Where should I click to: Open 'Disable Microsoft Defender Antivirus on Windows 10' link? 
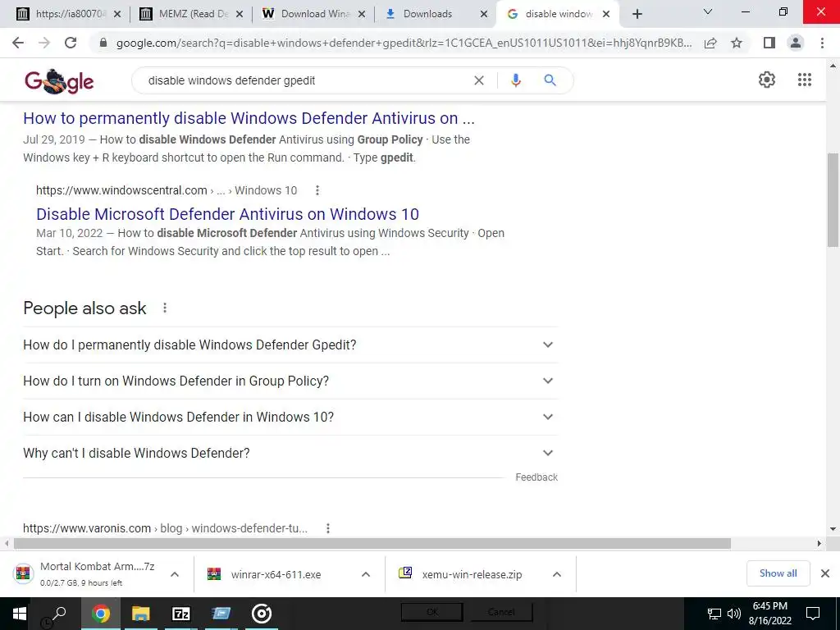pyautogui.click(x=228, y=214)
